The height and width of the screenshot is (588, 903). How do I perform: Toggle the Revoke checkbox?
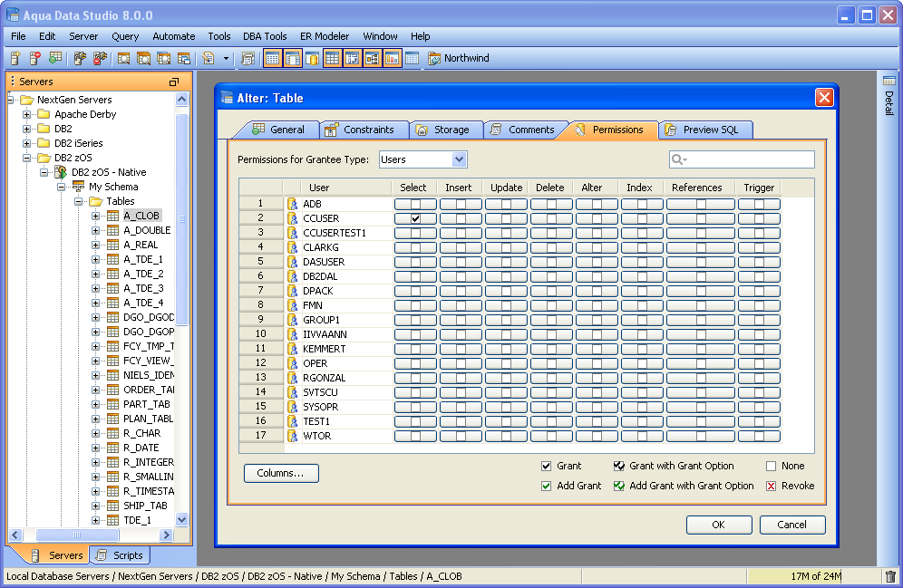click(x=772, y=487)
